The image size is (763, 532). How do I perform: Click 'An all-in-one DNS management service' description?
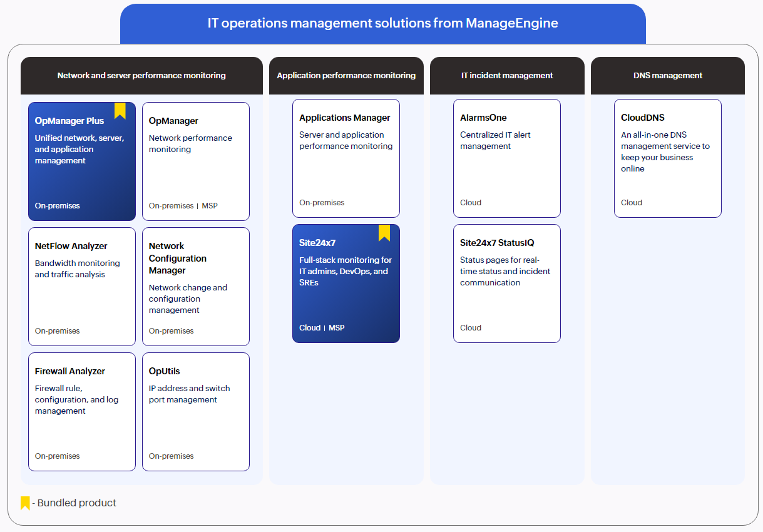666,152
